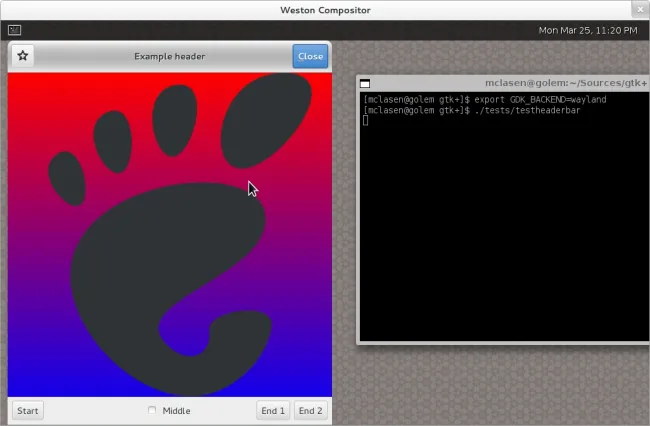Screen dimensions: 650x426
Task: Toggle the Middle checkbox
Action: tap(152, 410)
